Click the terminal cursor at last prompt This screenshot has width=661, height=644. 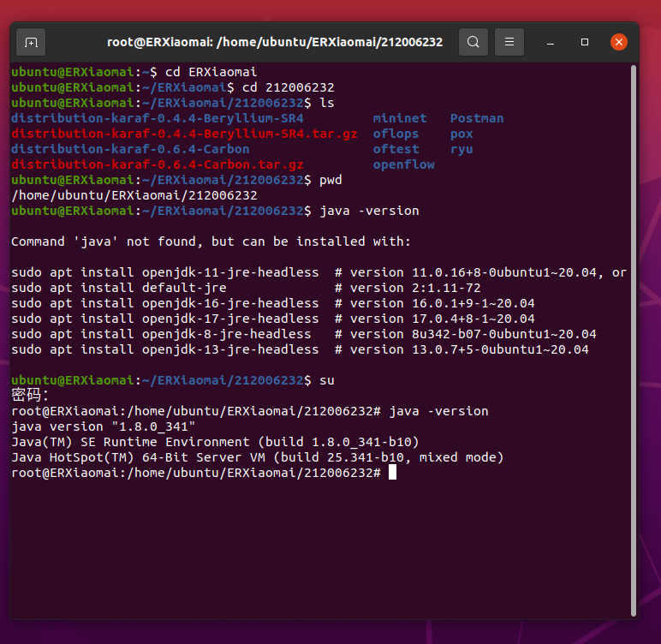click(392, 473)
